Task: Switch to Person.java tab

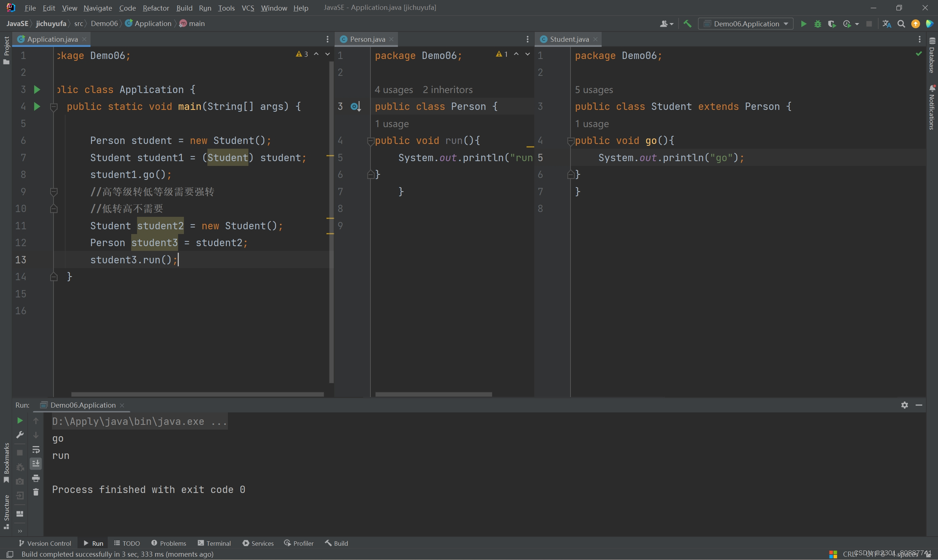Action: click(367, 39)
